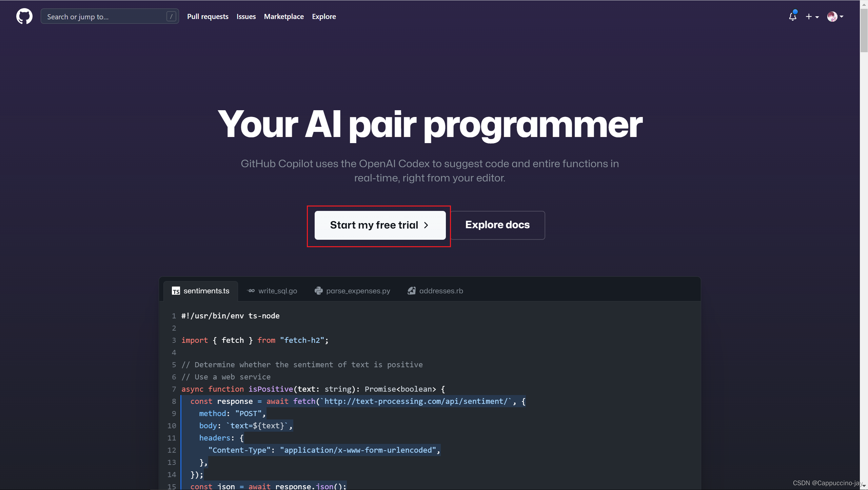868x490 pixels.
Task: Click the Ruby icon on addresses.rb tab
Action: point(412,291)
